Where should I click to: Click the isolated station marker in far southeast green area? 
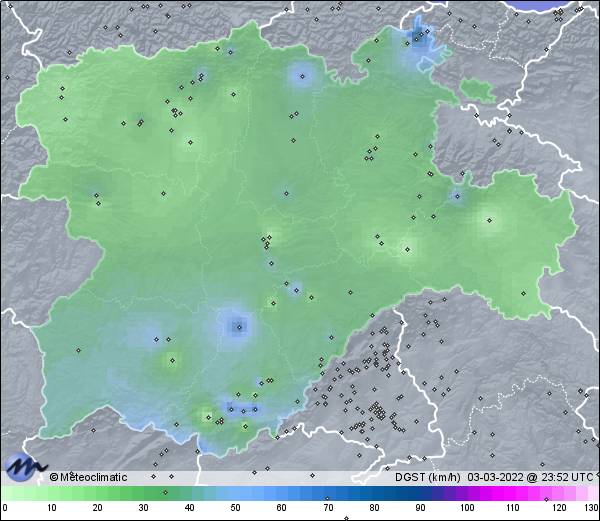[523, 293]
